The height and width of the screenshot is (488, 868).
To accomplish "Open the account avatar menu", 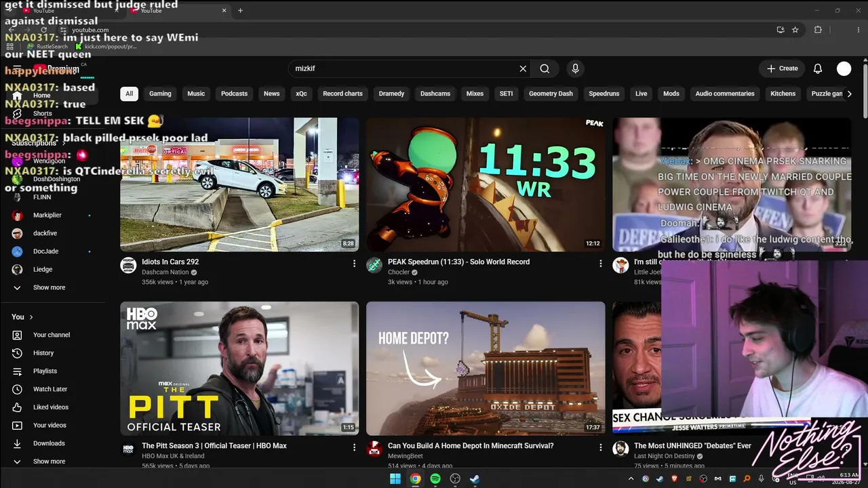I will point(844,68).
